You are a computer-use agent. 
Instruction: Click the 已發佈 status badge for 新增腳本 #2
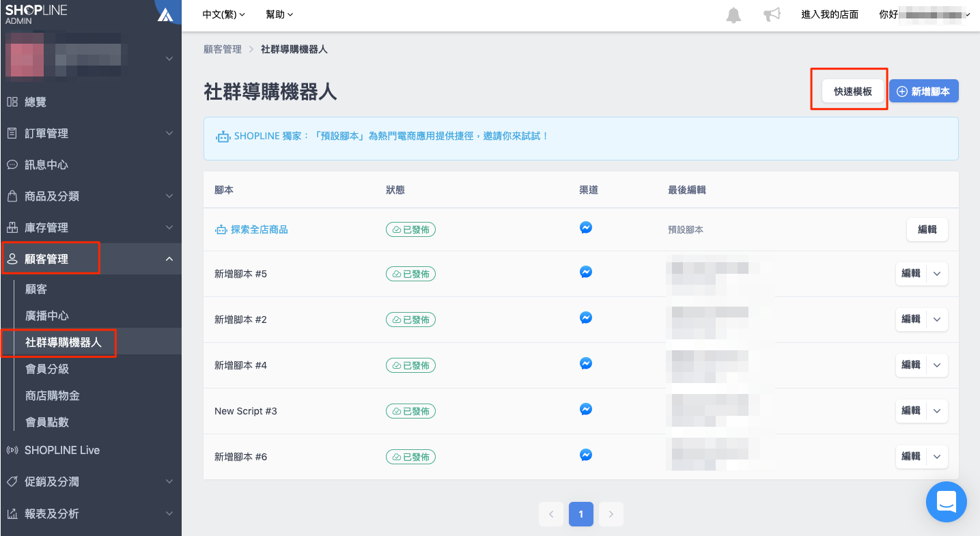(410, 320)
